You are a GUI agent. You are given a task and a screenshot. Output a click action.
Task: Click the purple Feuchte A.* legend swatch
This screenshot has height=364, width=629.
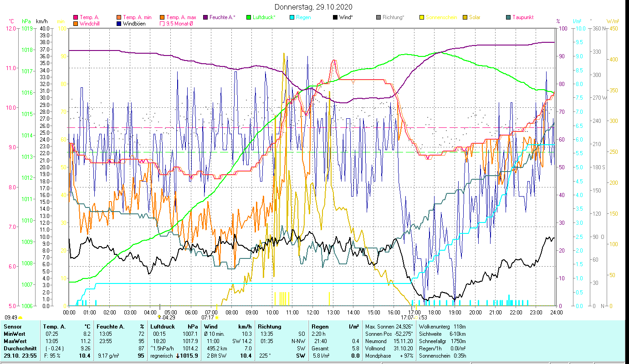[x=205, y=17]
